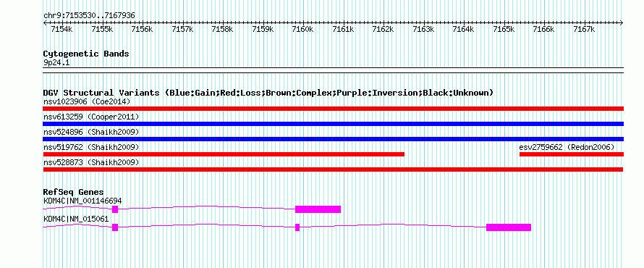The width and height of the screenshot is (644, 268).
Task: Click the 7166k ruler tick label
Action: tap(544, 29)
